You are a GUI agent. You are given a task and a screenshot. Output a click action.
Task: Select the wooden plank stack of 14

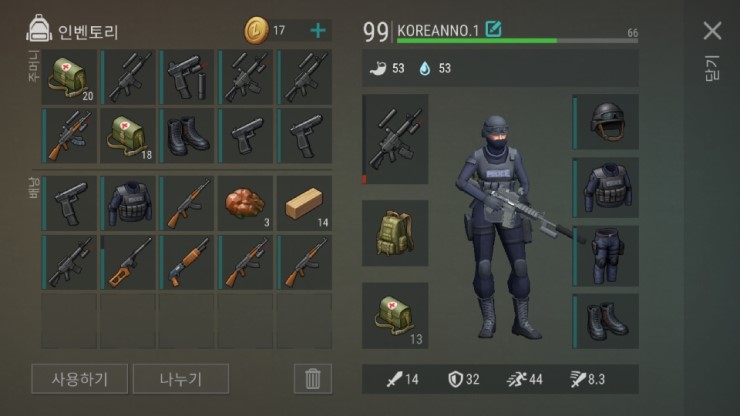[304, 204]
